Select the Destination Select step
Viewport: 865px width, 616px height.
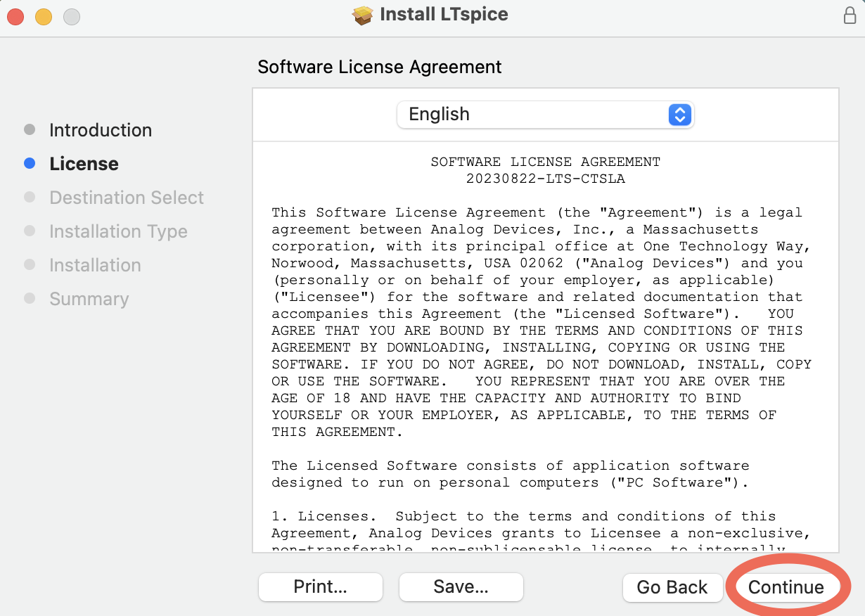127,198
